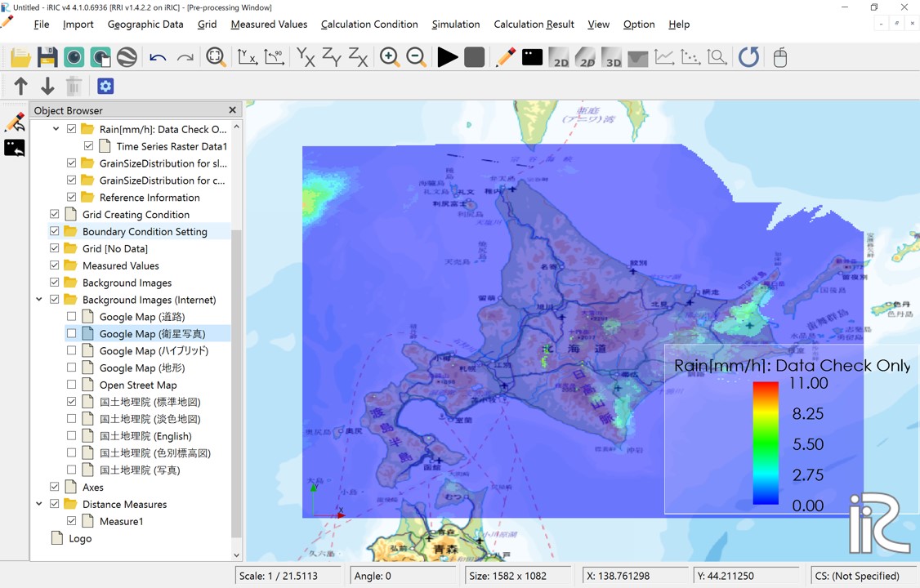Toggle the Measure1 checkbox
This screenshot has width=920, height=588.
(x=72, y=520)
